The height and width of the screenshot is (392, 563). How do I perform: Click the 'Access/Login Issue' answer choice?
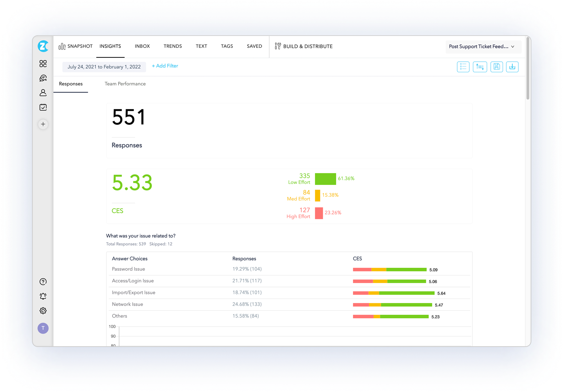point(133,281)
